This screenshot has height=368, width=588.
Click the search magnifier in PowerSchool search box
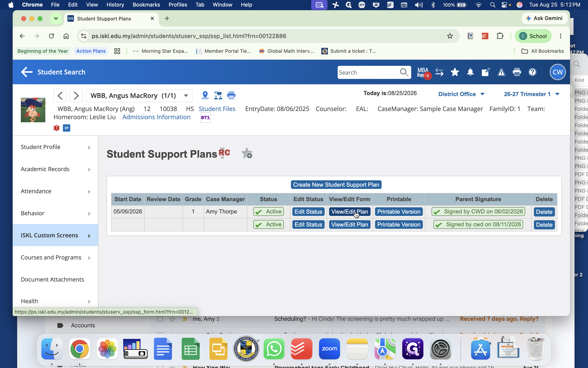click(x=404, y=72)
